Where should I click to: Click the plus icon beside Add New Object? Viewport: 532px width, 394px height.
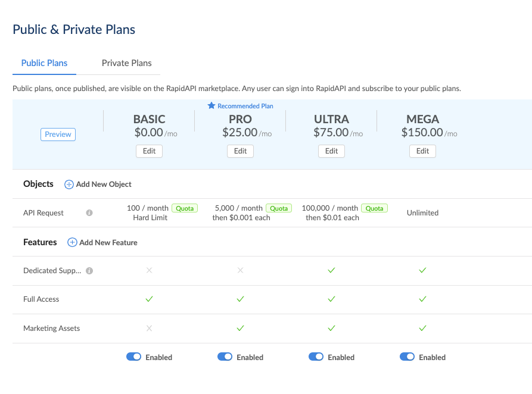69,185
